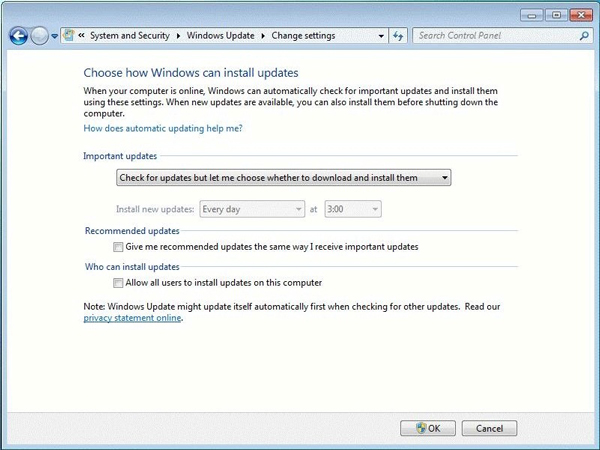Open the 'Every day' schedule dropdown

(252, 209)
